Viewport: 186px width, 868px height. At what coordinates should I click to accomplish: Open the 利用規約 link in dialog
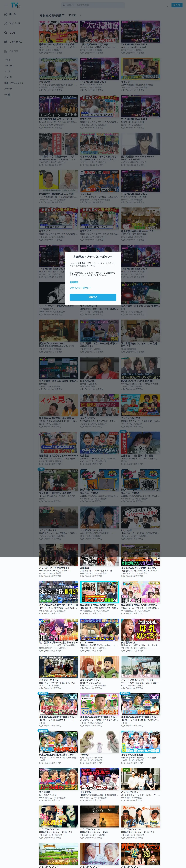coord(74,282)
